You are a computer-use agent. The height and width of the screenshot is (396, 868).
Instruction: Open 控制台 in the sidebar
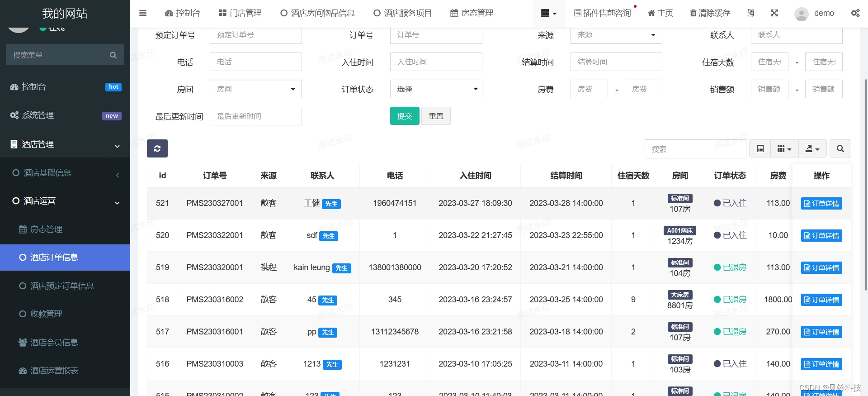point(65,87)
